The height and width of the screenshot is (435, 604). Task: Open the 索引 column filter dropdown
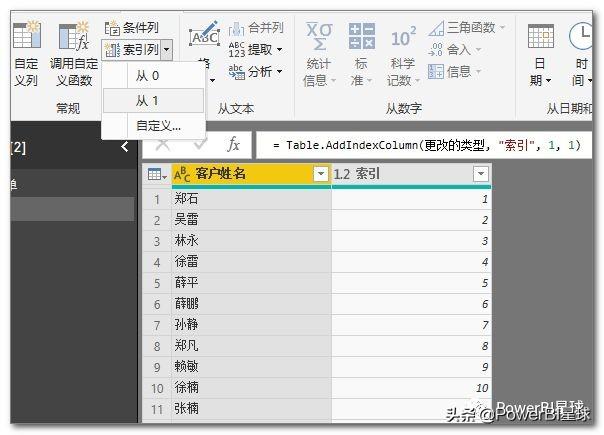pyautogui.click(x=480, y=174)
